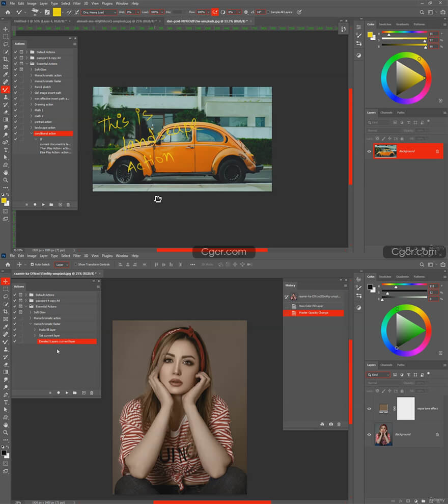Collapse the conditional action in the top window
This screenshot has height=504, width=448.
point(32,134)
